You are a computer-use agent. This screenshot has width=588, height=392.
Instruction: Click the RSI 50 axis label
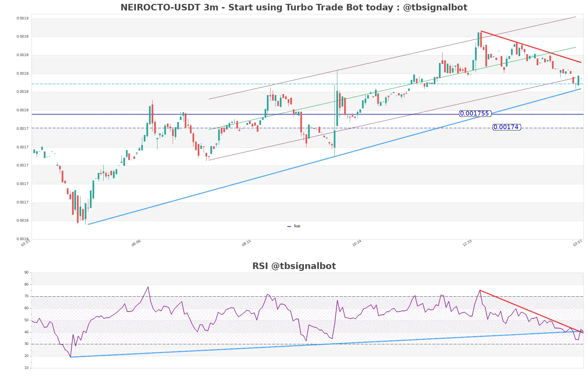pyautogui.click(x=26, y=320)
